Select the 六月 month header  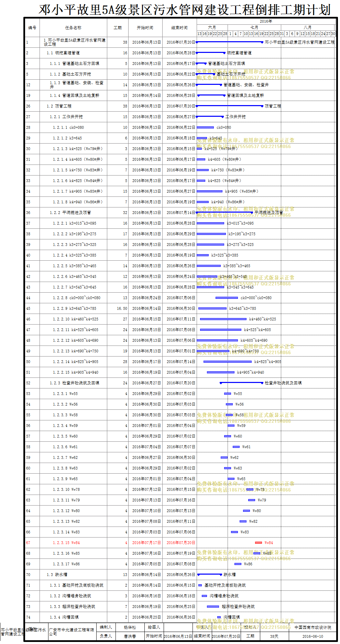point(212,27)
